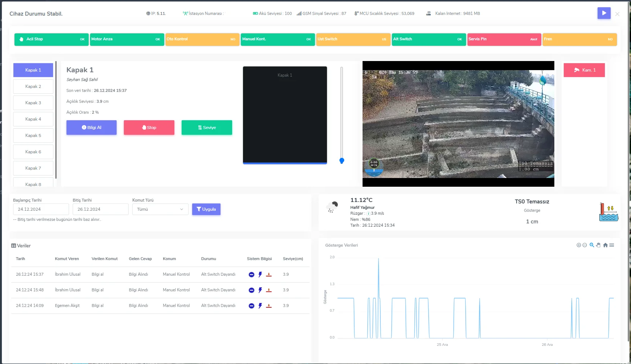The width and height of the screenshot is (631, 364).
Task: Open the chart hamburger menu
Action: coord(612,245)
